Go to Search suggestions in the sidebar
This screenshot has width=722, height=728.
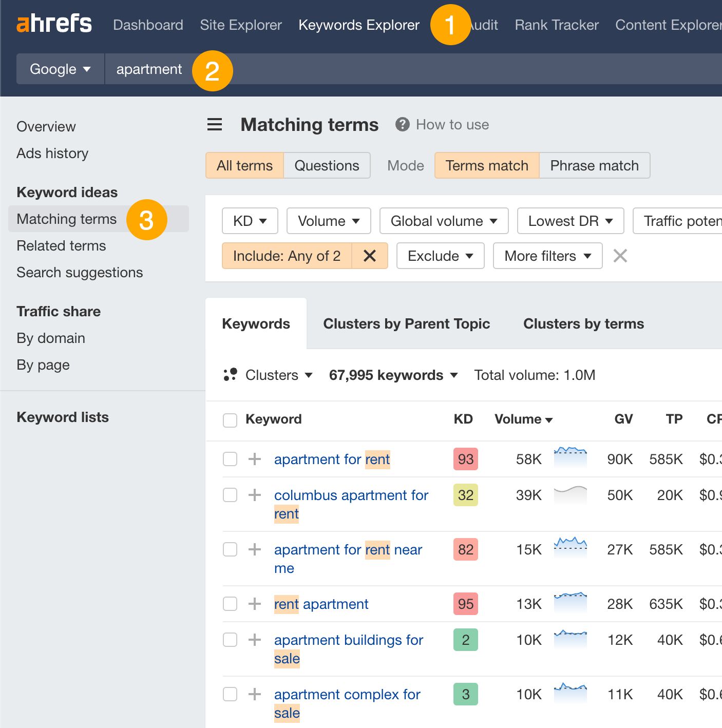click(80, 273)
